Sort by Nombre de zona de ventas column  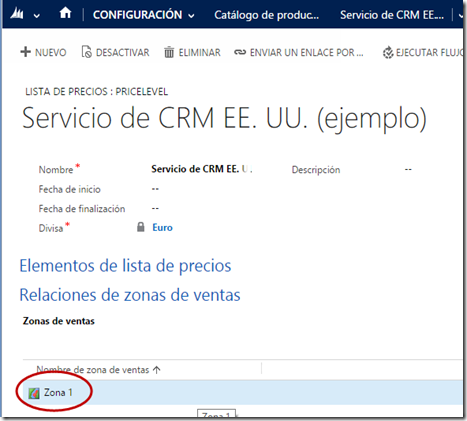[93, 370]
